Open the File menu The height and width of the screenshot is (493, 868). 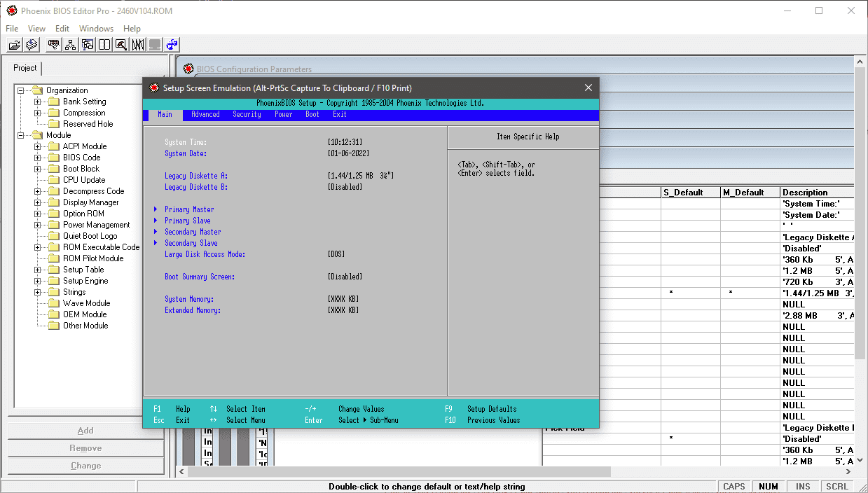pyautogui.click(x=12, y=29)
